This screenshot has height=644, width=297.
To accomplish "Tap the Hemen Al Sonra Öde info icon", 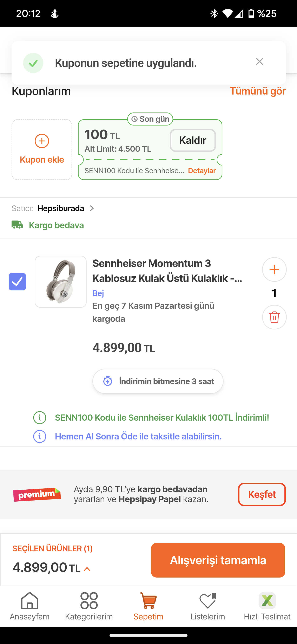I will pyautogui.click(x=40, y=437).
